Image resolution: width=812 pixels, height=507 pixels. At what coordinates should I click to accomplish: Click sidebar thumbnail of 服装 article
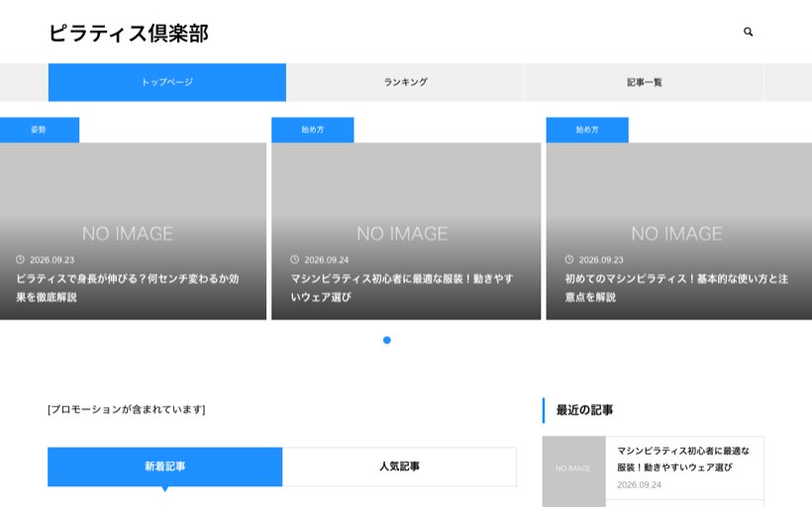[x=573, y=468]
